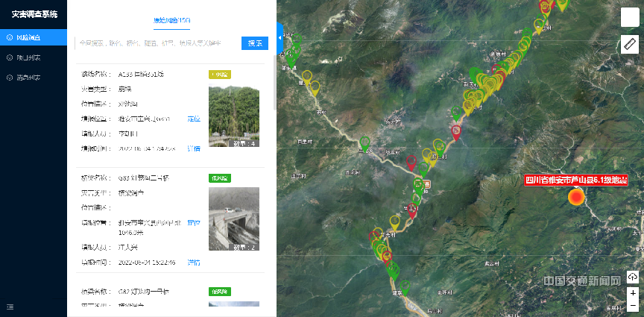Click the map zoom out minus button
This screenshot has height=317, width=644.
633,306
